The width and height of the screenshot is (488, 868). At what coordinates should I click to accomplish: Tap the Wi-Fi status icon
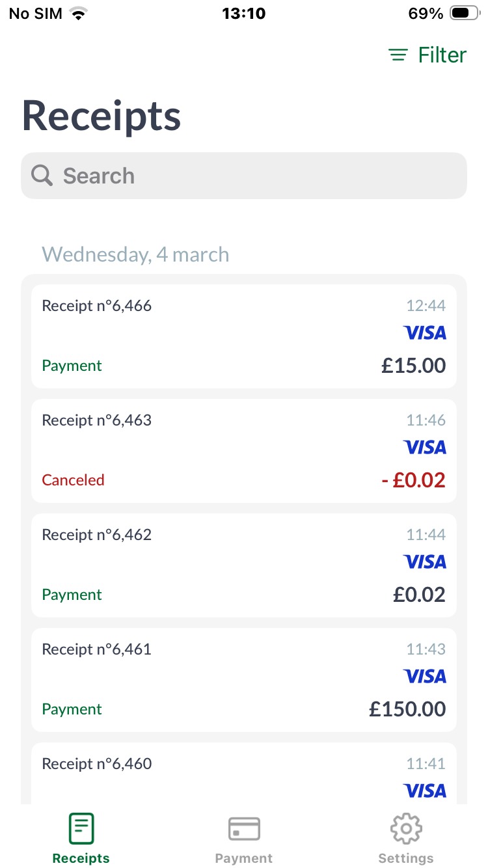click(79, 14)
